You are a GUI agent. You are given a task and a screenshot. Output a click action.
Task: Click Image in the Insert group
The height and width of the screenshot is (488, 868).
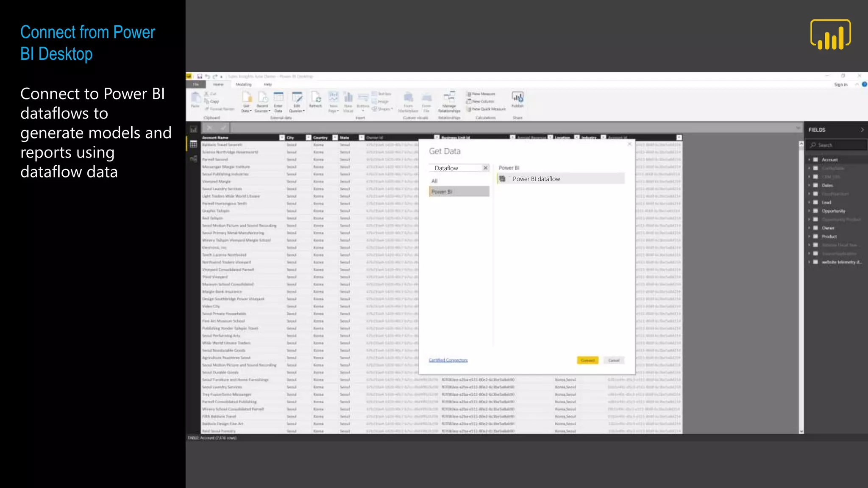point(380,101)
